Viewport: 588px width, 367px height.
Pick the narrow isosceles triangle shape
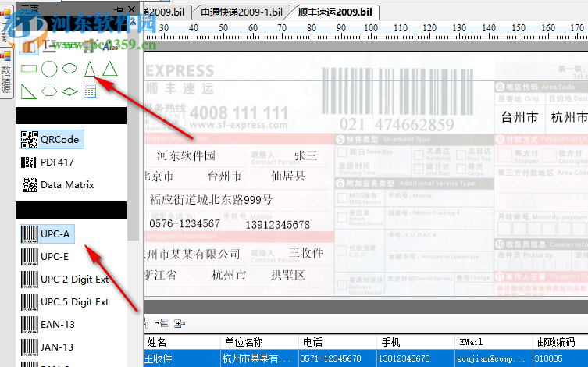click(x=90, y=69)
